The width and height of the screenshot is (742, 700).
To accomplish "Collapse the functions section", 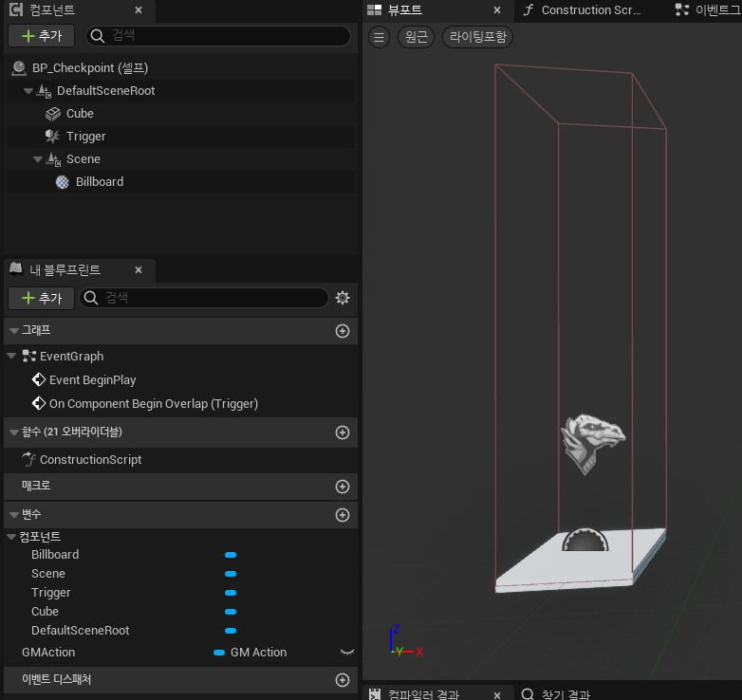I will pyautogui.click(x=13, y=433).
